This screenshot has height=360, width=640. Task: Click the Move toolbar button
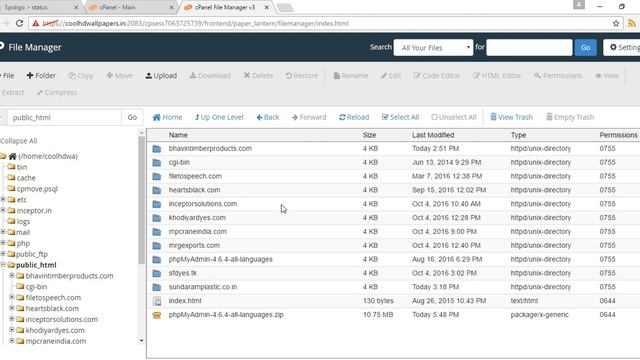point(119,76)
